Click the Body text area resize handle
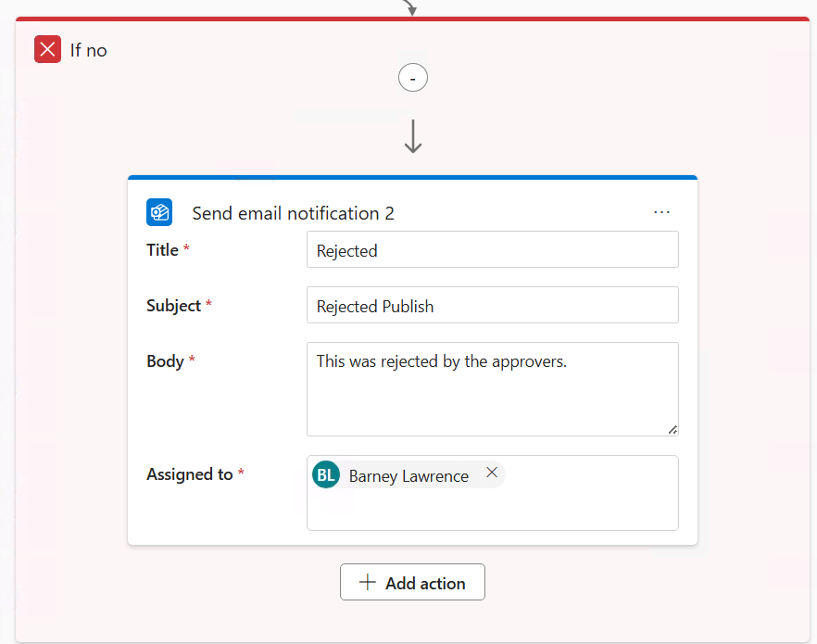Viewport: 817px width, 644px height. (x=672, y=429)
